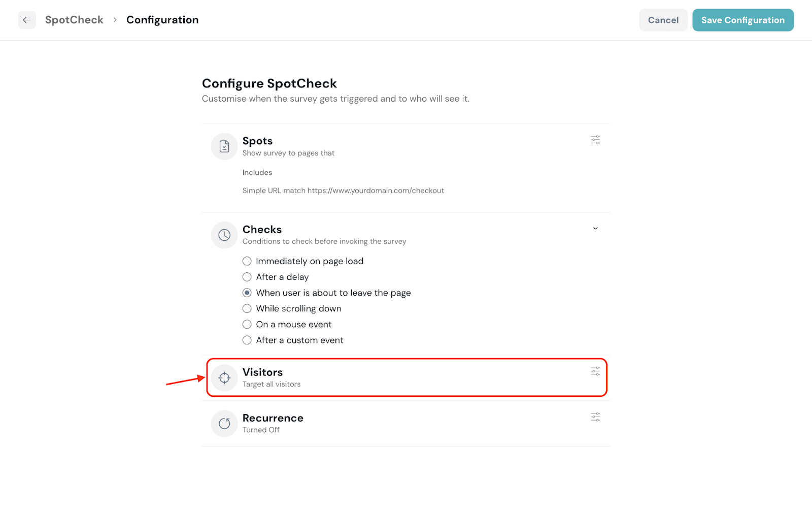Select "When user is about to leave" option
This screenshot has width=812, height=508.
point(247,293)
